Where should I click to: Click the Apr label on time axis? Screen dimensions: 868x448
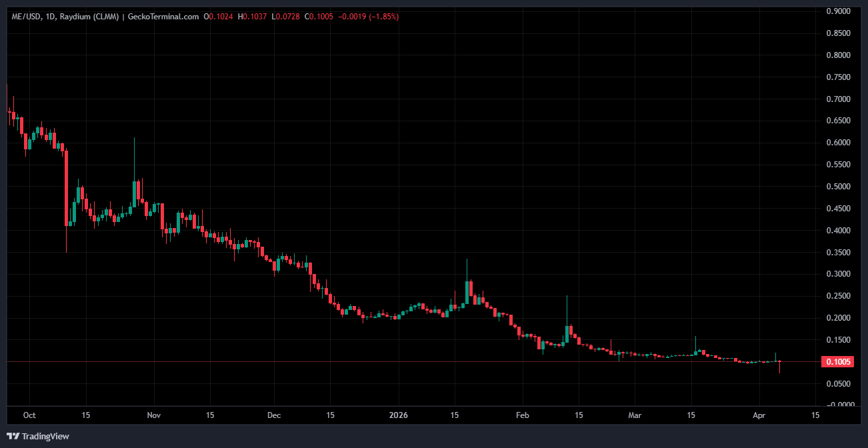coord(759,415)
